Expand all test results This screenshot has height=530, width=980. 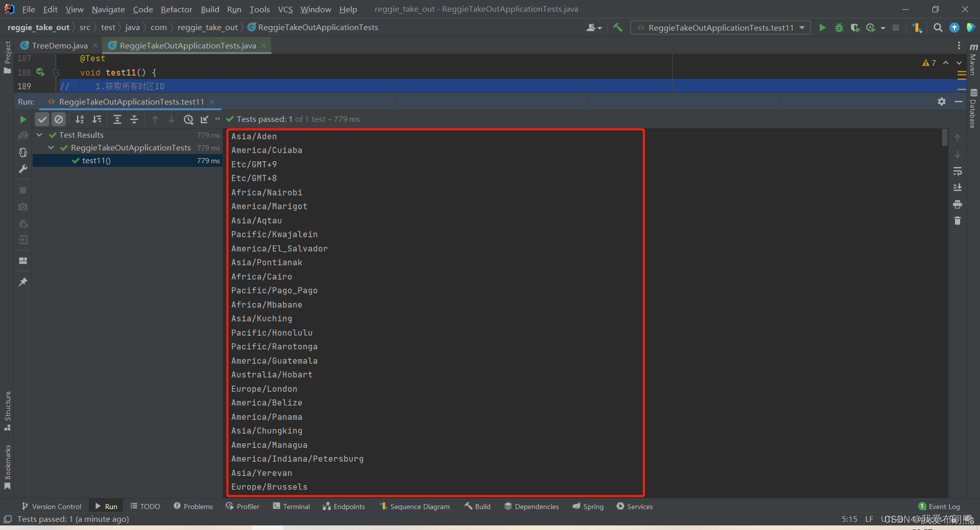click(117, 119)
